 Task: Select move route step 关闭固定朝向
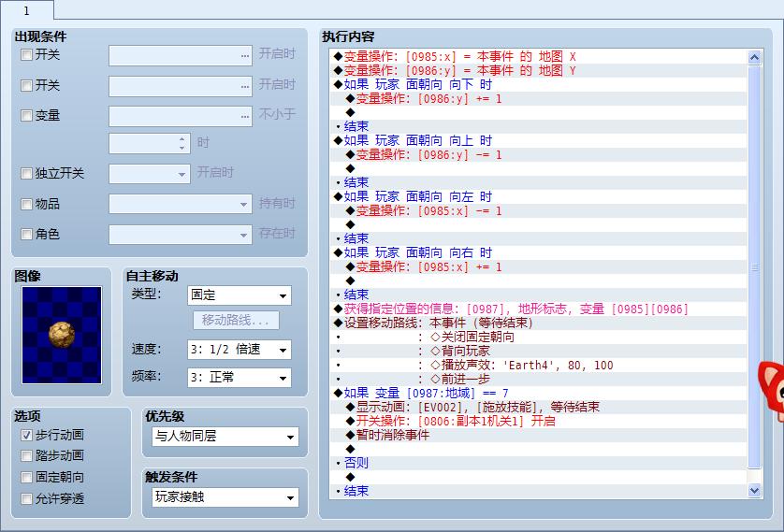point(540,337)
